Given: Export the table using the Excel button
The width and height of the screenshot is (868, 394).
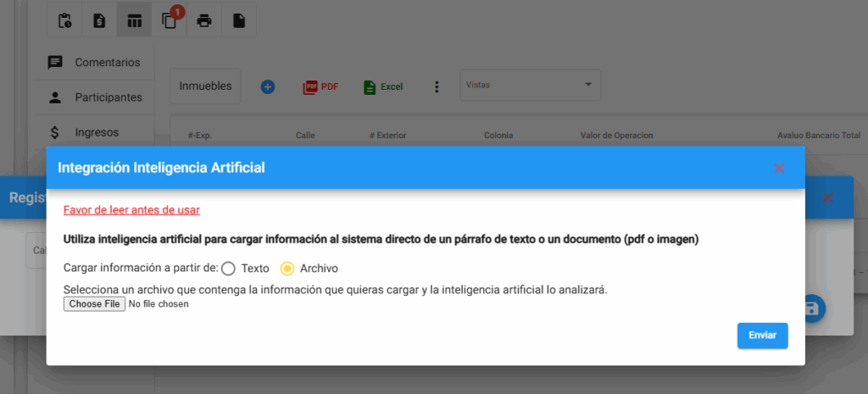Looking at the screenshot, I should tap(383, 86).
